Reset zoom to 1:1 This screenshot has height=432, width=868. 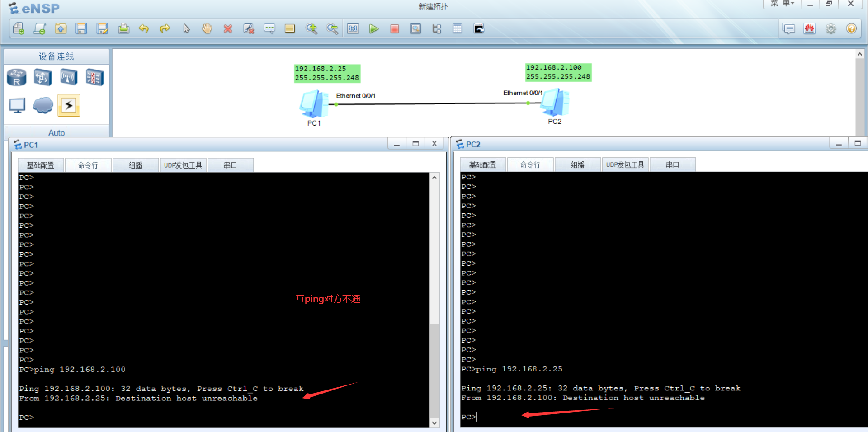(x=353, y=29)
